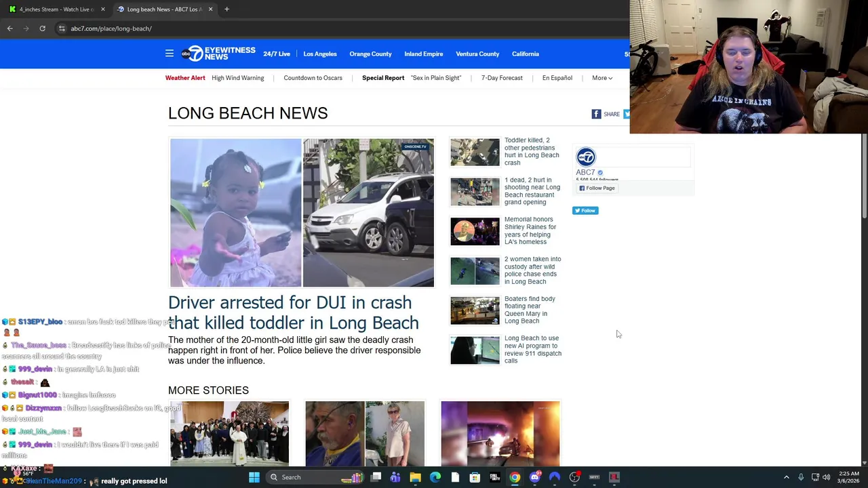The height and width of the screenshot is (488, 868).
Task: Click the address bar URL abc7.com/place/long-beach
Action: pos(111,28)
